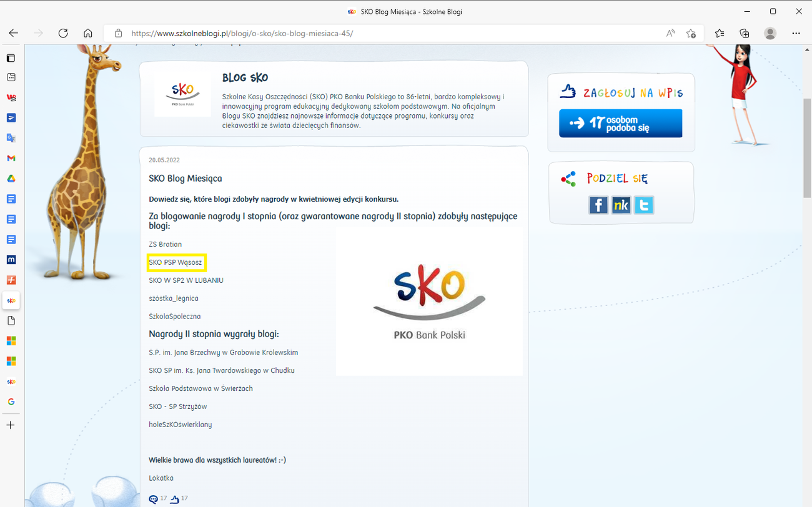Open the holeSzKOświerklany blog link
This screenshot has width=812, height=507.
[181, 425]
